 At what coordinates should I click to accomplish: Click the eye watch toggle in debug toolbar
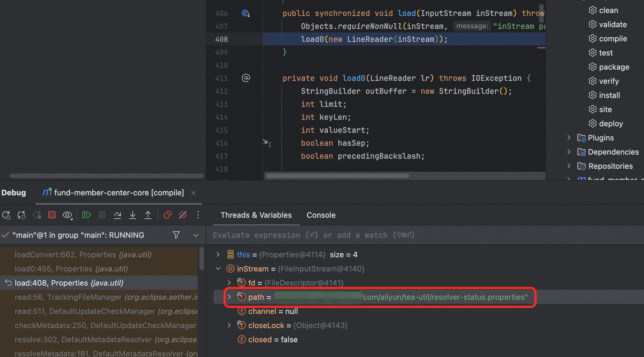click(x=67, y=215)
